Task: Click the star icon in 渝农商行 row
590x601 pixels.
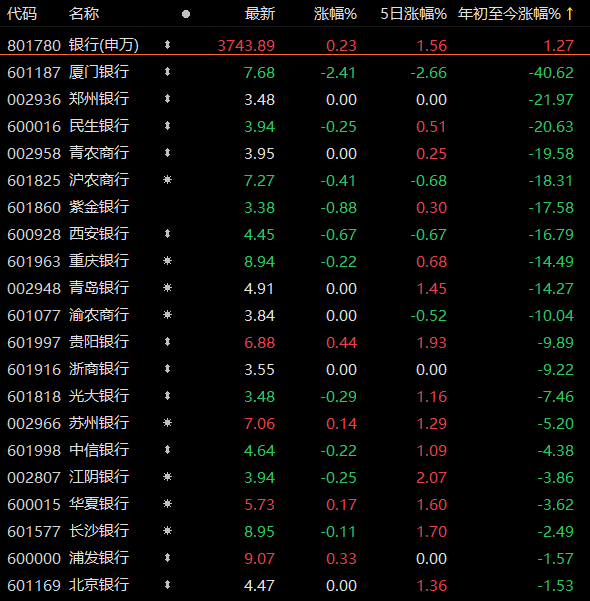Action: [x=168, y=315]
